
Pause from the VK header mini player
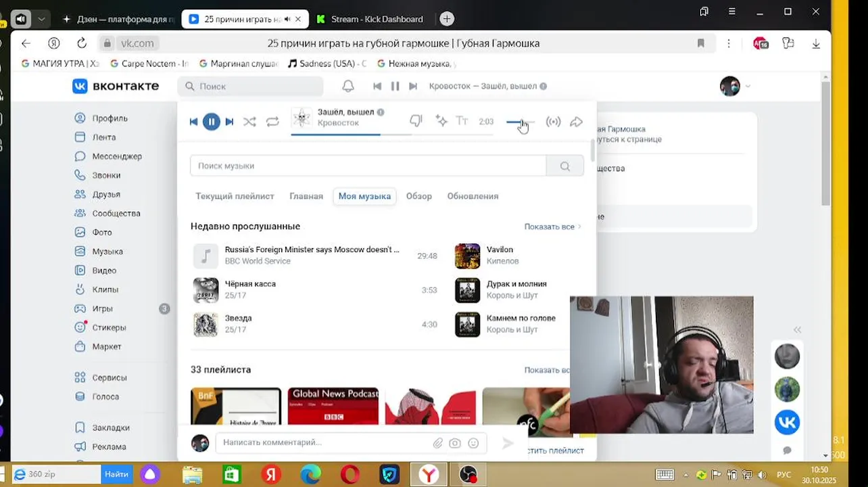[x=395, y=86]
